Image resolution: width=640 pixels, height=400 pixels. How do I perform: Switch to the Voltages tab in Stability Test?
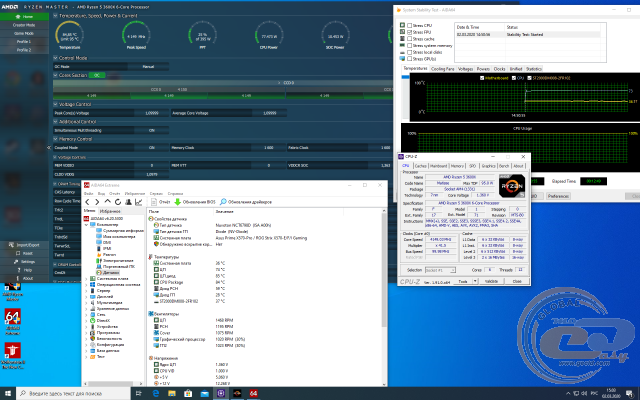click(465, 69)
